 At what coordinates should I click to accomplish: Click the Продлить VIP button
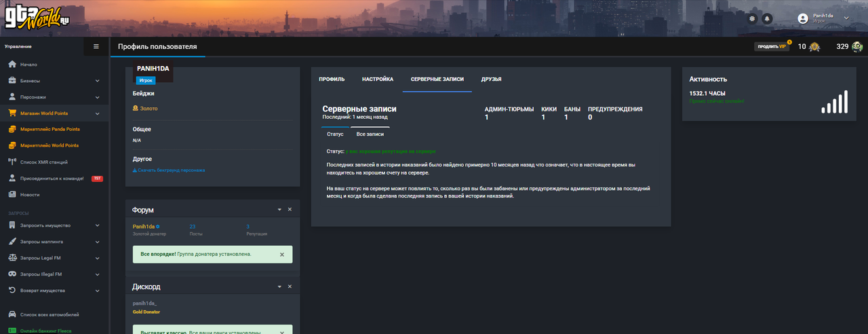click(x=772, y=47)
